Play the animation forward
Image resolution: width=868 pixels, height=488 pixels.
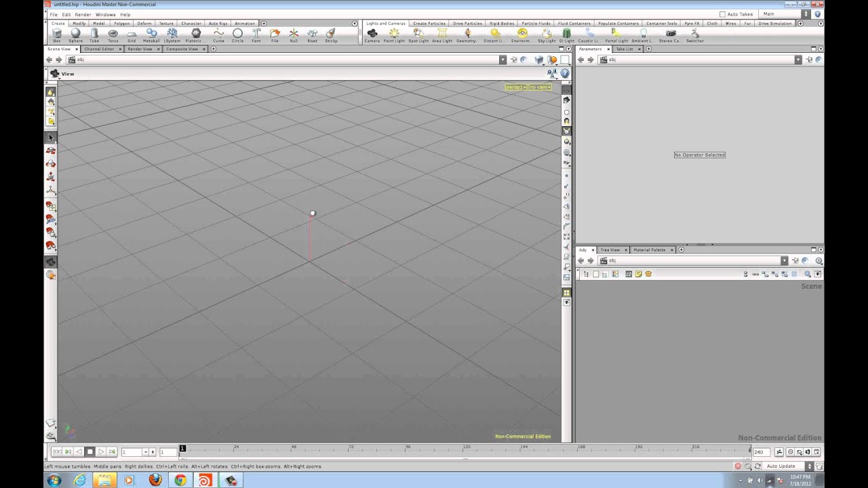coord(101,452)
